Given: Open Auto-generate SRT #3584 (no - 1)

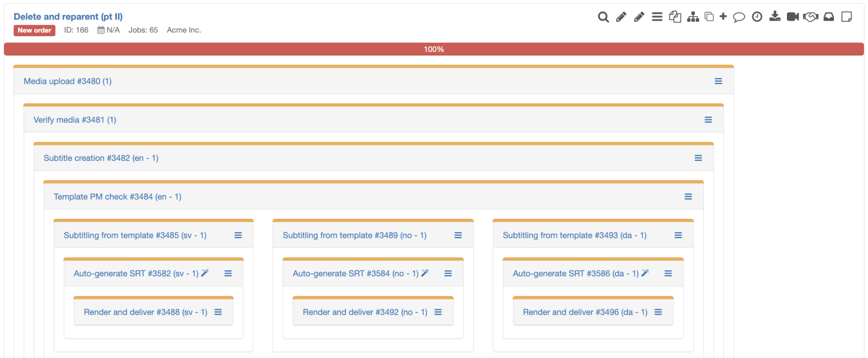Looking at the screenshot, I should (355, 274).
